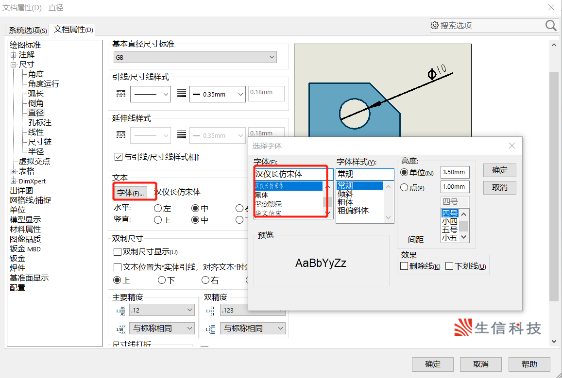Switch to 系统选项 tab
The image size is (562, 378).
point(28,30)
